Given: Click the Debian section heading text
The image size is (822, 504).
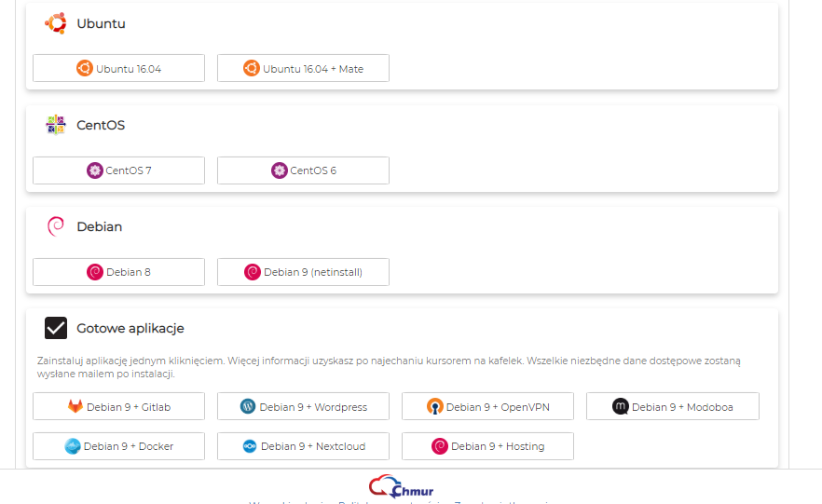Looking at the screenshot, I should pyautogui.click(x=99, y=227).
